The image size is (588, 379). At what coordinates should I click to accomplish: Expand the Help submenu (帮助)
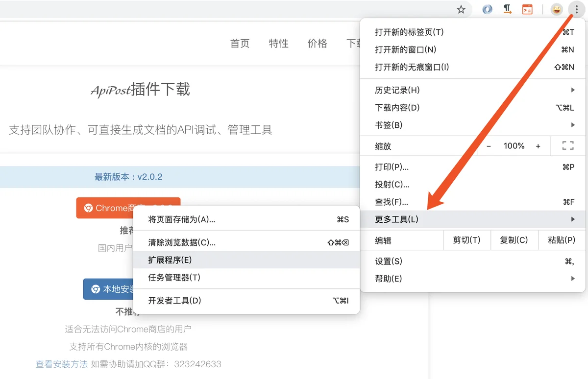click(473, 279)
